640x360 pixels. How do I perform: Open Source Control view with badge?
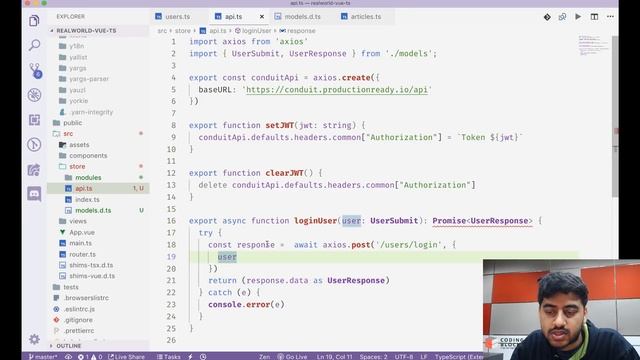(x=35, y=71)
